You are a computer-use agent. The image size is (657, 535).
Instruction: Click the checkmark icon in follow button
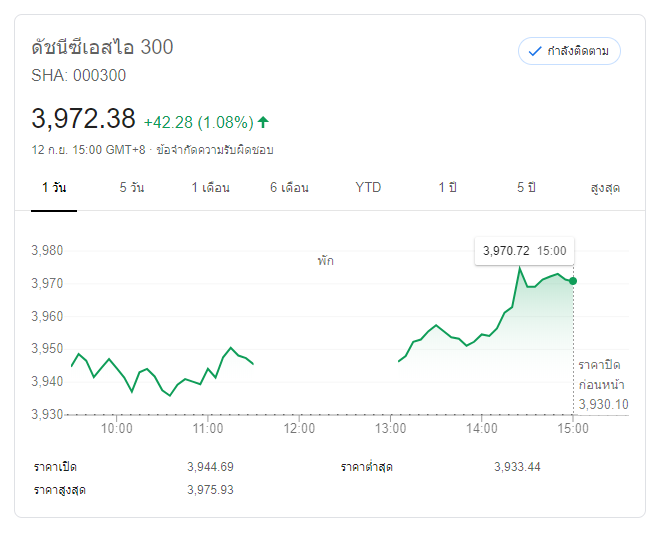[534, 51]
